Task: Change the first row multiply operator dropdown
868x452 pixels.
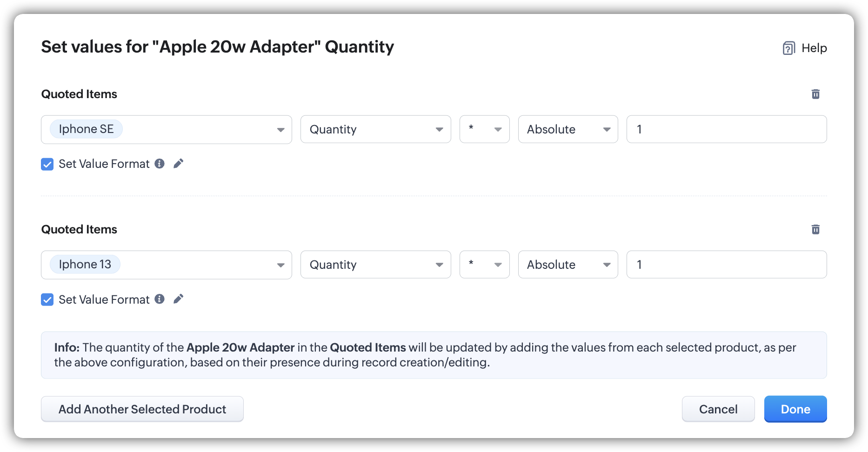Action: (x=484, y=129)
